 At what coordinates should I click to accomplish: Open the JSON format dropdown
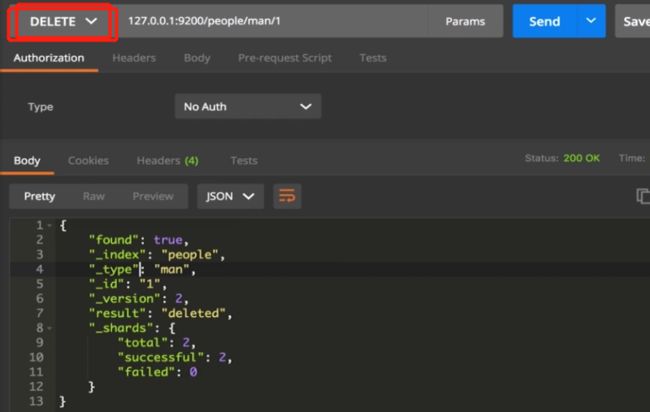pos(230,196)
